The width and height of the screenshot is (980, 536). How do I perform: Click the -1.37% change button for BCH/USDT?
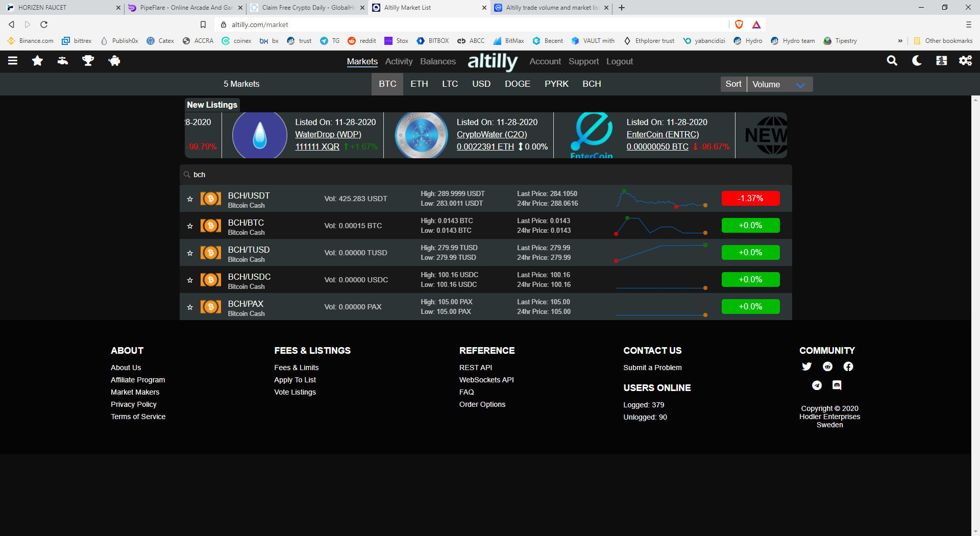click(750, 199)
